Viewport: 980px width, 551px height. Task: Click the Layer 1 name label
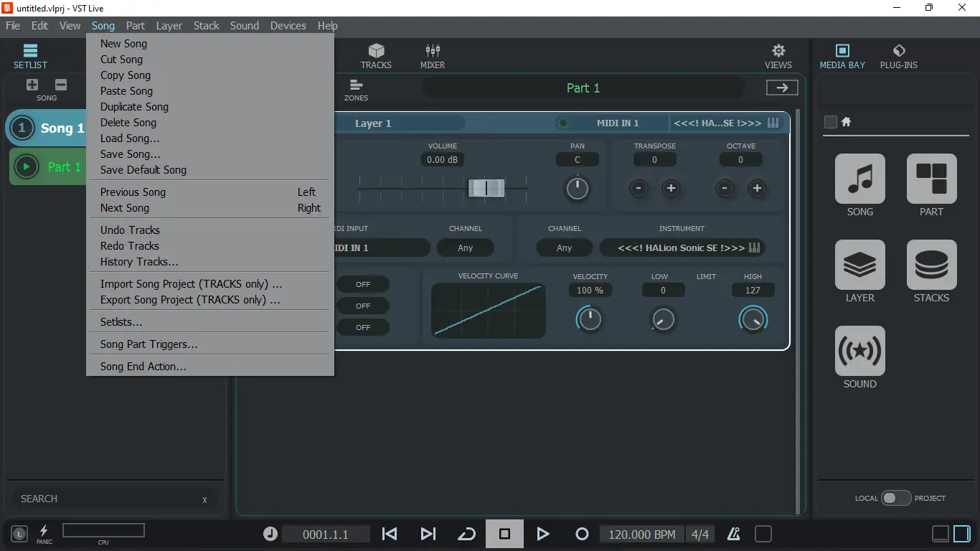(x=373, y=123)
